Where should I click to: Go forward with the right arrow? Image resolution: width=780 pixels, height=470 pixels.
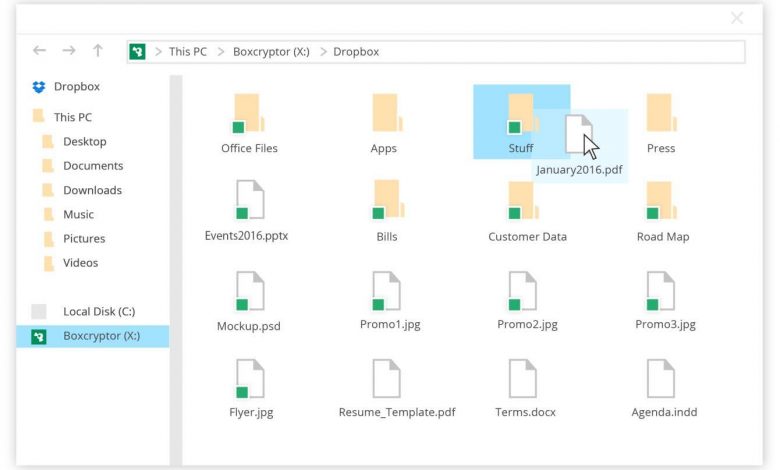pyautogui.click(x=69, y=50)
